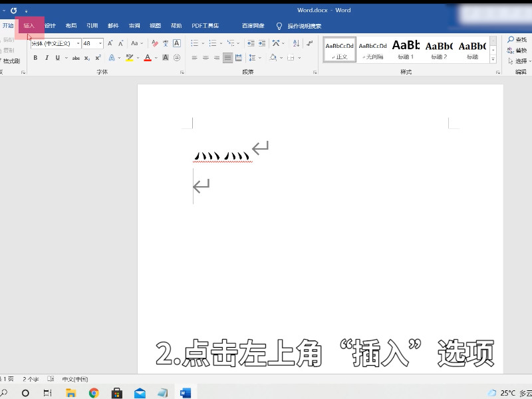The height and width of the screenshot is (399, 532).
Task: Open the PDF工具集 tab
Action: (x=205, y=26)
